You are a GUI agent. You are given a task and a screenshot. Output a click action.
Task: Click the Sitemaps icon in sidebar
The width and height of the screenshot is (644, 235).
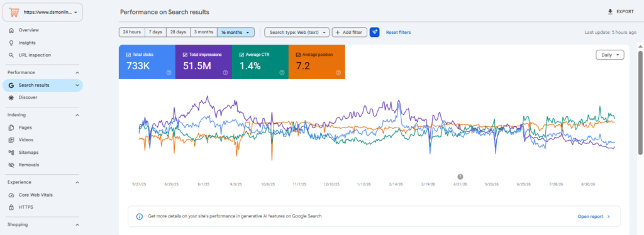pyautogui.click(x=11, y=152)
